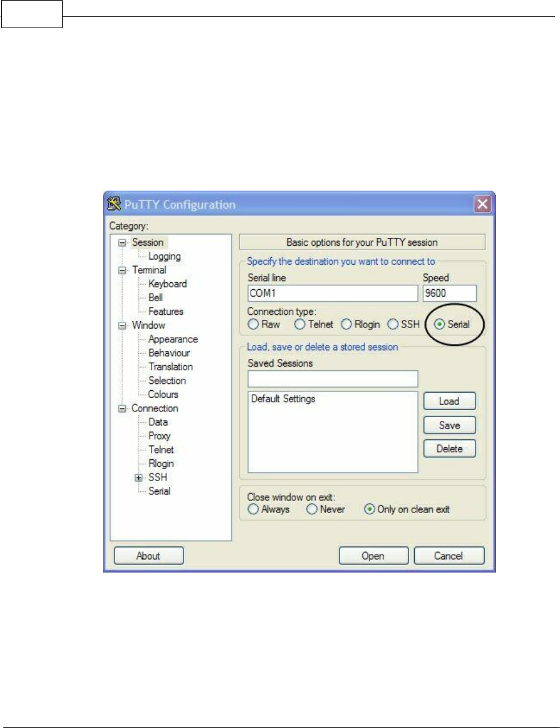Open the Window category

(148, 325)
